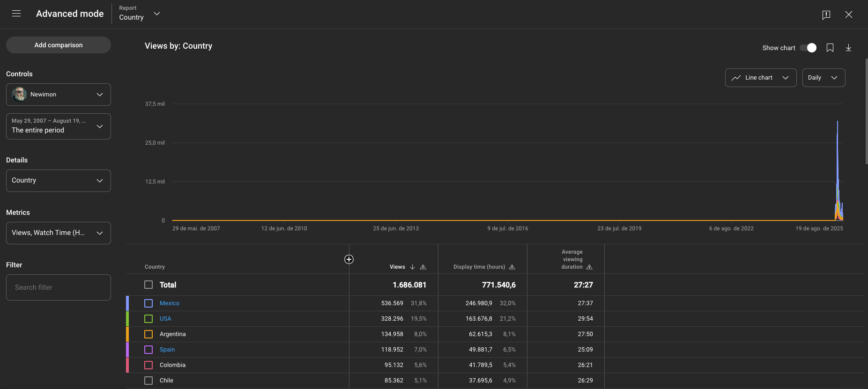This screenshot has height=389, width=868.
Task: Click the send feedback icon
Action: pos(826,15)
